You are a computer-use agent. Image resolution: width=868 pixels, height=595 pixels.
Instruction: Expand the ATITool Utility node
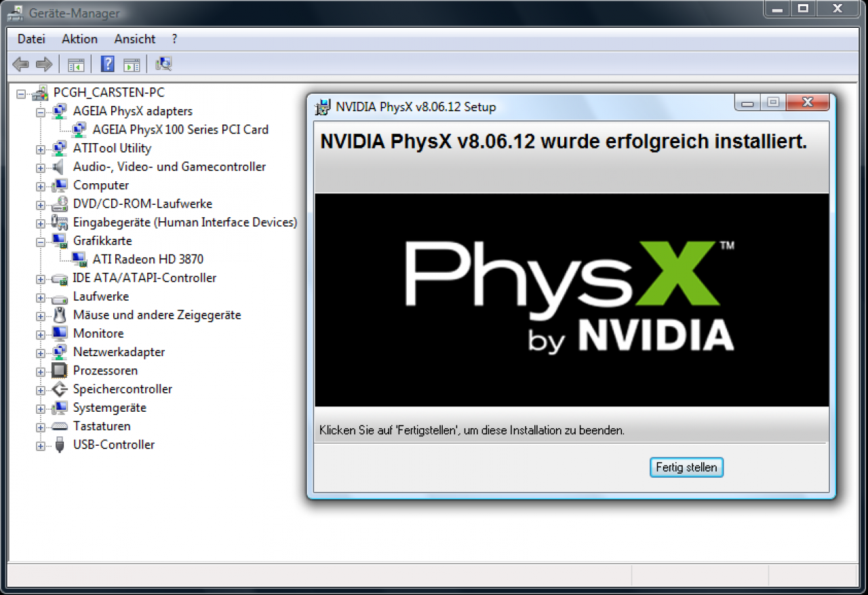(41, 149)
